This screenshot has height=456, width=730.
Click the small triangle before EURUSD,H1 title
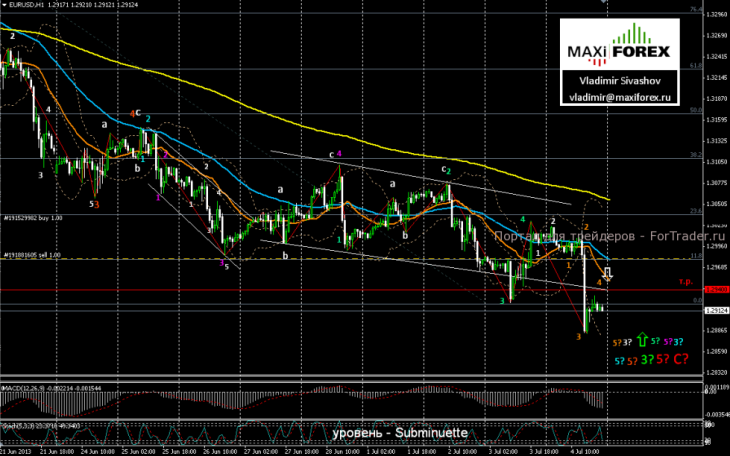[x=4, y=5]
